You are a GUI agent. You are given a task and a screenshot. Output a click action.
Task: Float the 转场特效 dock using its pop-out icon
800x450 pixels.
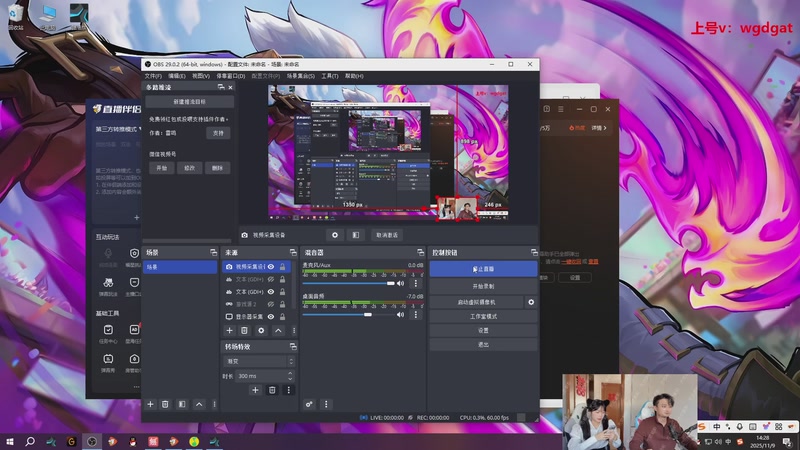(293, 346)
